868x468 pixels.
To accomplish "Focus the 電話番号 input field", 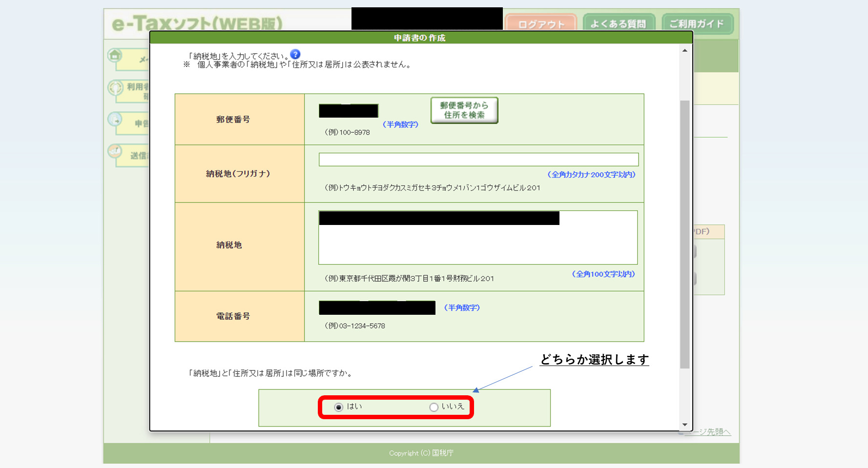I will coord(377,308).
